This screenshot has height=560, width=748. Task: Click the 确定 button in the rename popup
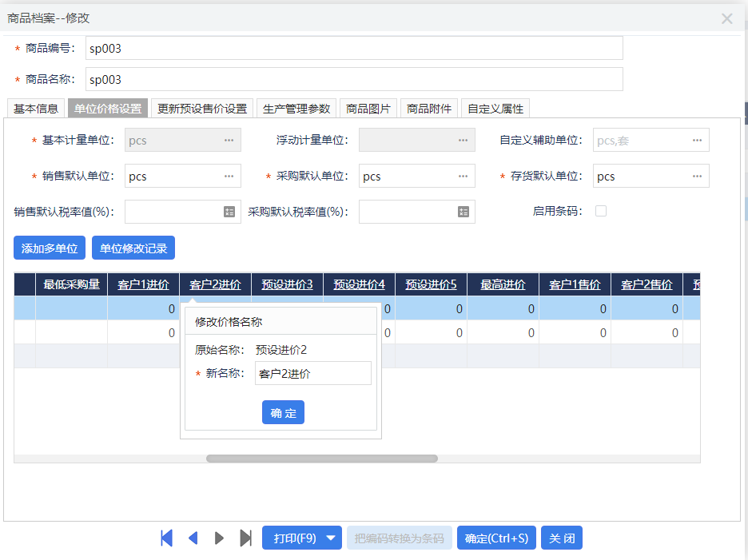(283, 412)
